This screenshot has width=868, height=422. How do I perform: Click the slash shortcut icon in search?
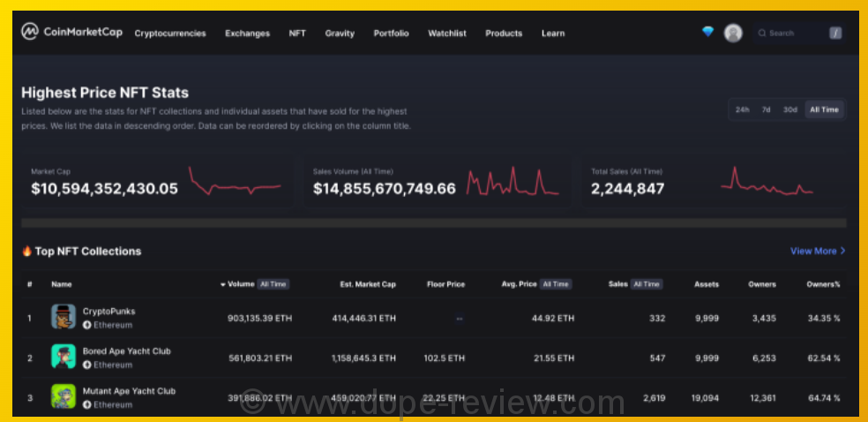click(x=835, y=33)
